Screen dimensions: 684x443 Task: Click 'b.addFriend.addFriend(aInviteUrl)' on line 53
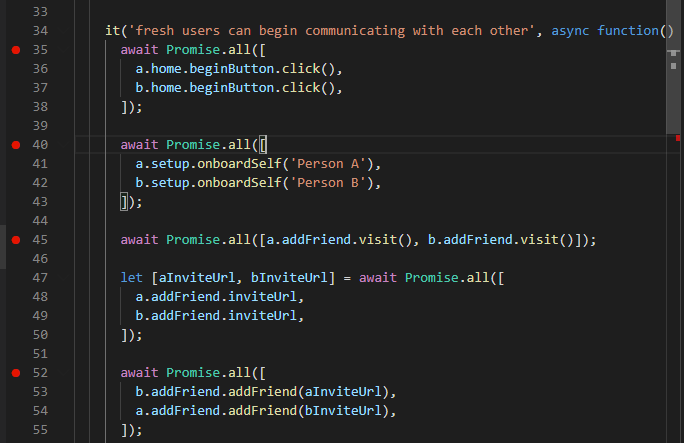[x=262, y=392]
